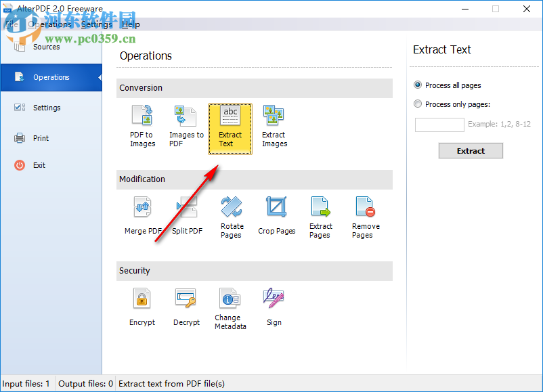The width and height of the screenshot is (543, 392).
Task: Switch to the Operations sidebar section
Action: [x=51, y=77]
